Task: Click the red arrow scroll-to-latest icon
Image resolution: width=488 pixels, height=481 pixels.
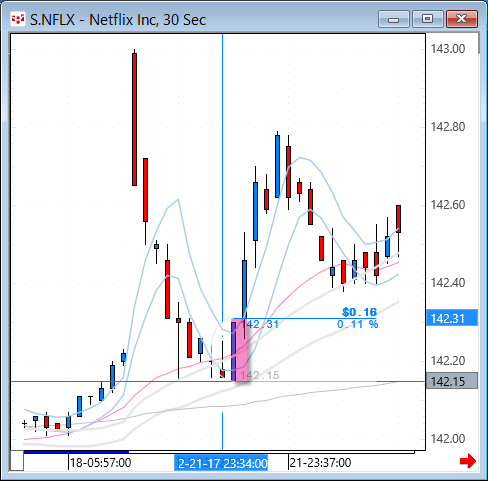Action: click(468, 461)
